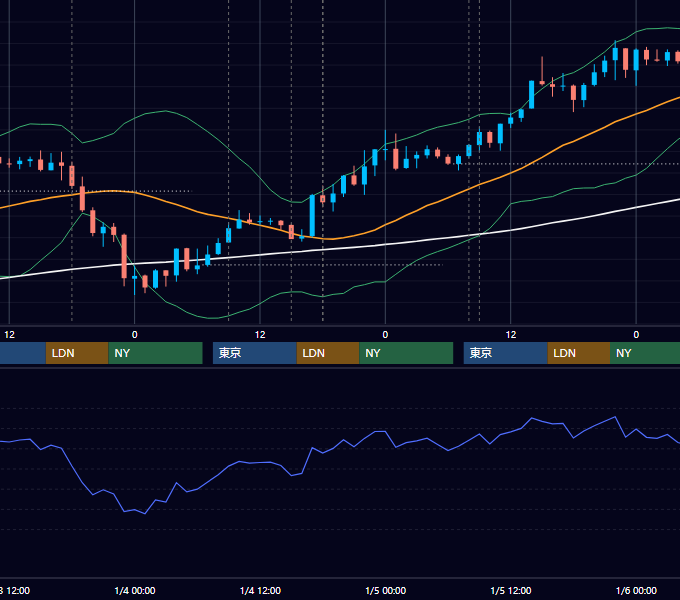Click the 東京 session block before 1/5 12:00

pyautogui.click(x=506, y=353)
